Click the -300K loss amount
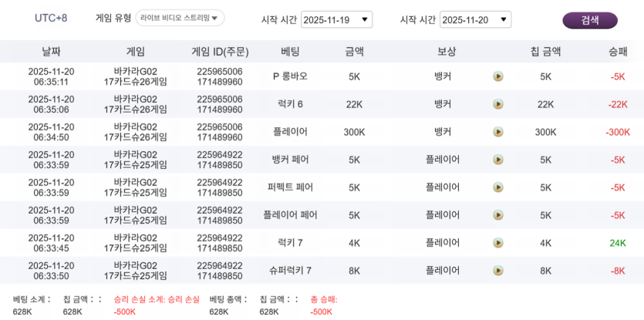Screen dimensions: 644x320 [x=618, y=132]
